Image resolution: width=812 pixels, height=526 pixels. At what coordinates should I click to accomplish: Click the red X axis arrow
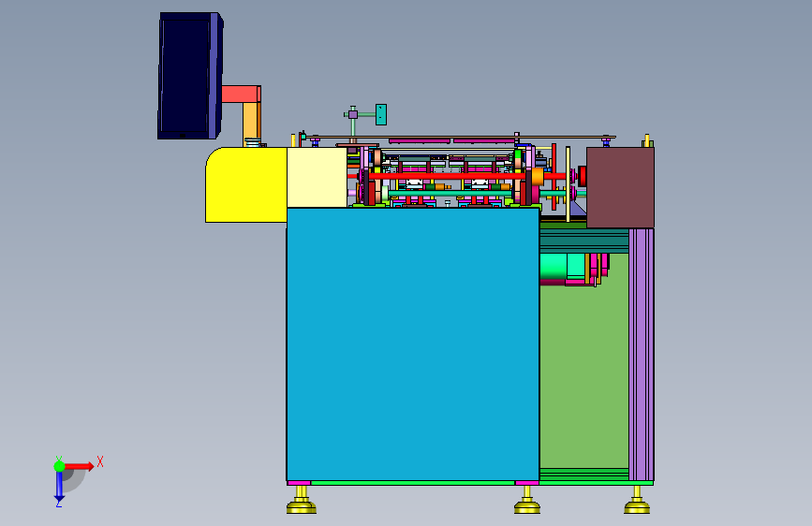pyautogui.click(x=80, y=466)
